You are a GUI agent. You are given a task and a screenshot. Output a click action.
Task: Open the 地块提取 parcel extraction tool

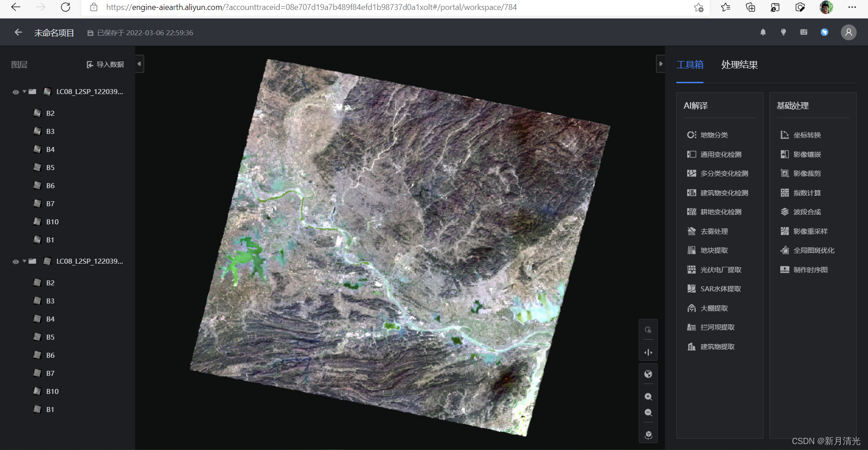pos(708,250)
